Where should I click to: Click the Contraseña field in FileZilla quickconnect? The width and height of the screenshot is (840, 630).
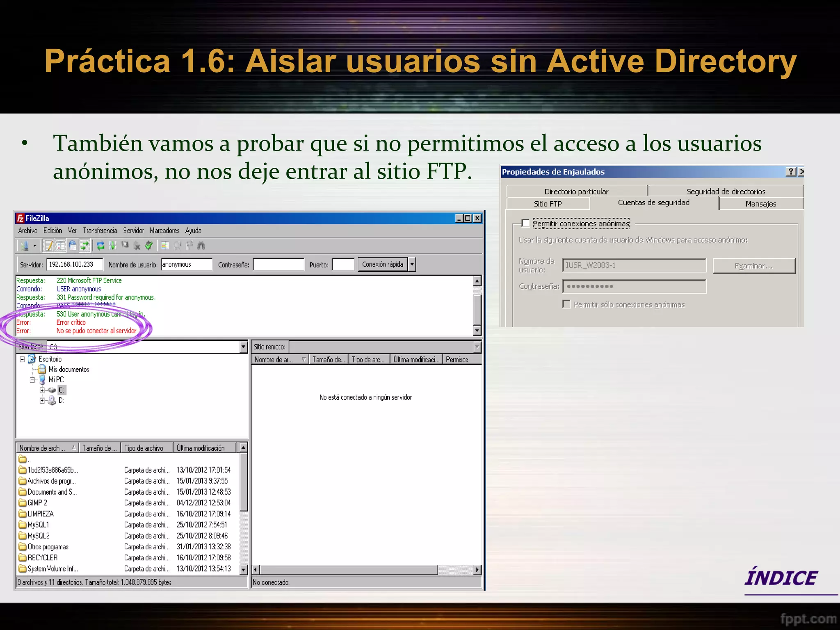pyautogui.click(x=278, y=265)
